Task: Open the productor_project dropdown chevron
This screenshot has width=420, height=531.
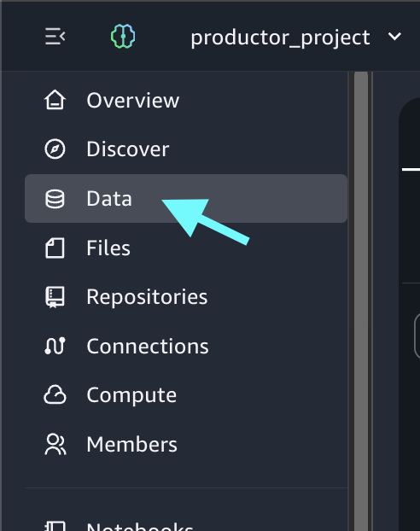Action: pos(394,36)
